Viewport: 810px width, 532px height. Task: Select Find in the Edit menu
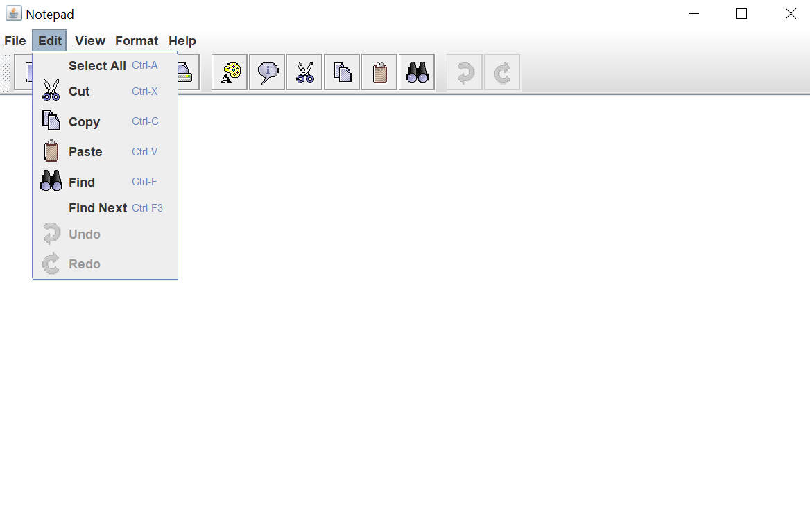coord(82,182)
